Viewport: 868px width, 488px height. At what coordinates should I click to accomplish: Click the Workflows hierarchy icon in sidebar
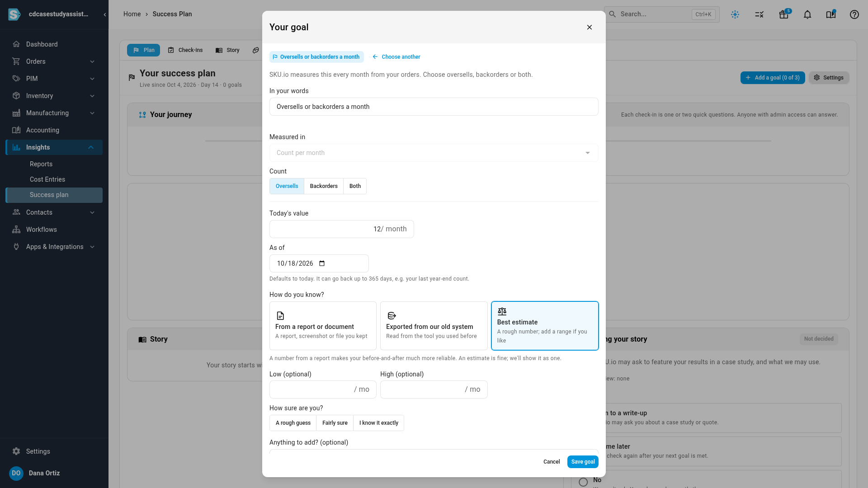[x=16, y=230]
